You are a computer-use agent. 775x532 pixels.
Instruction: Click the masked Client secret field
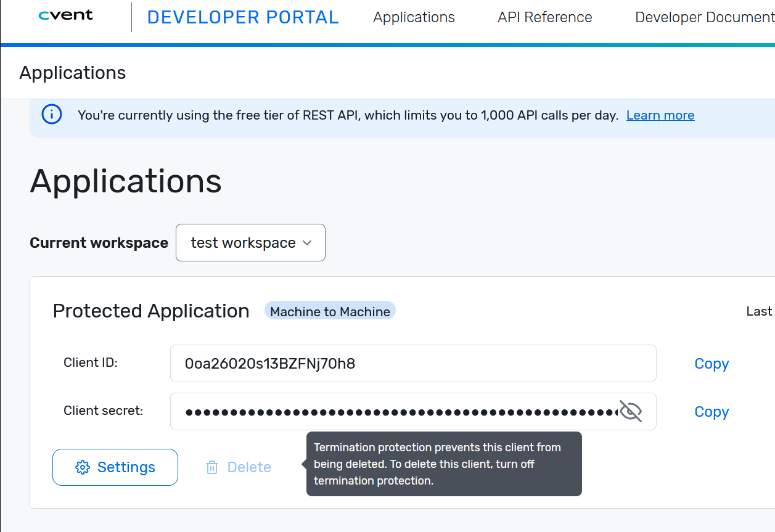coord(413,411)
